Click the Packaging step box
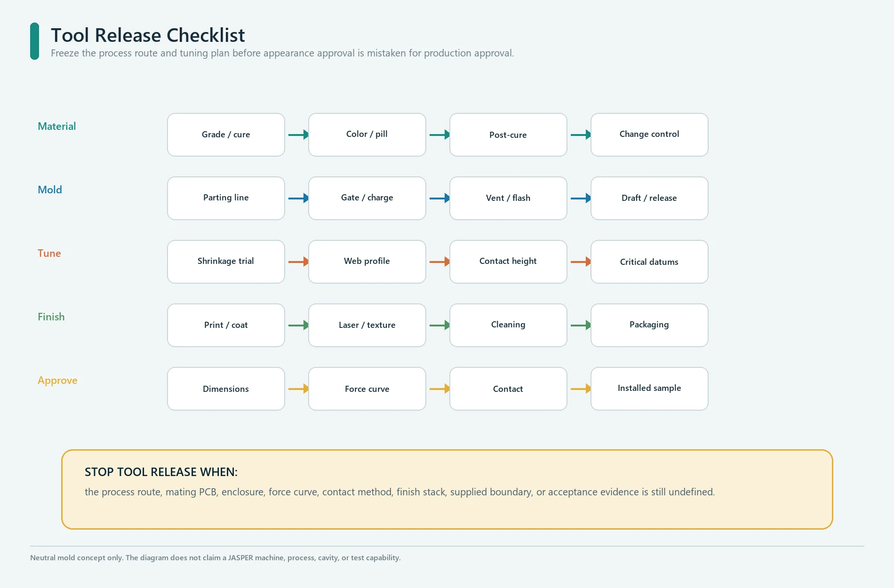This screenshot has width=894, height=588. 649,326
